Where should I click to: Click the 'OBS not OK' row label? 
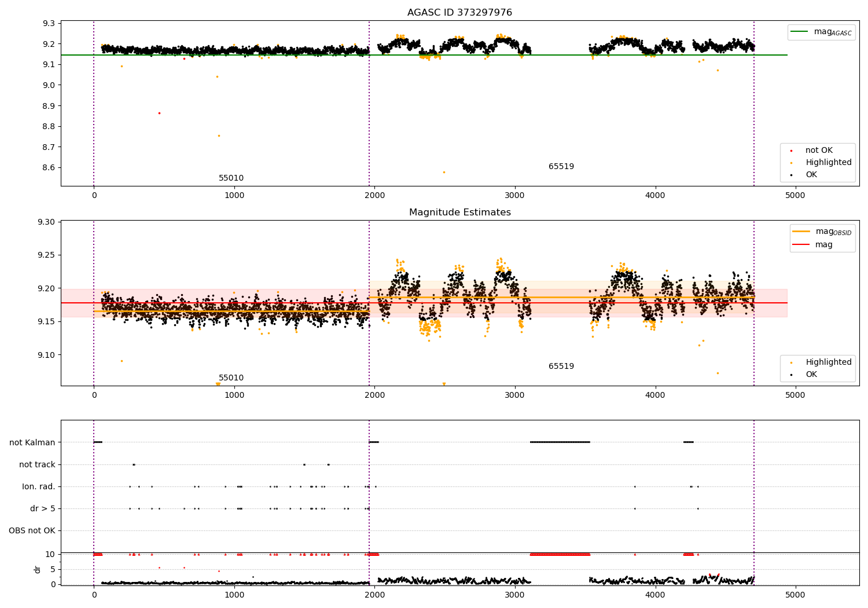coord(32,531)
